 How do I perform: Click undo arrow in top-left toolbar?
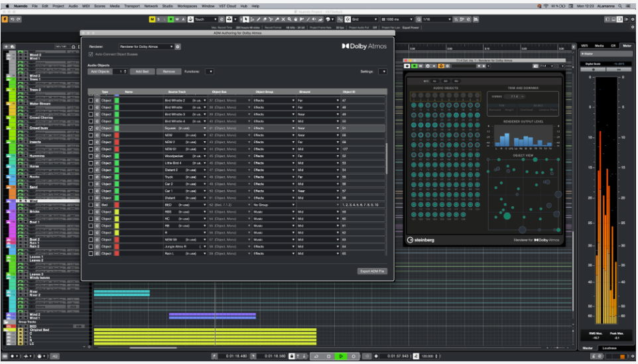pyautogui.click(x=13, y=19)
